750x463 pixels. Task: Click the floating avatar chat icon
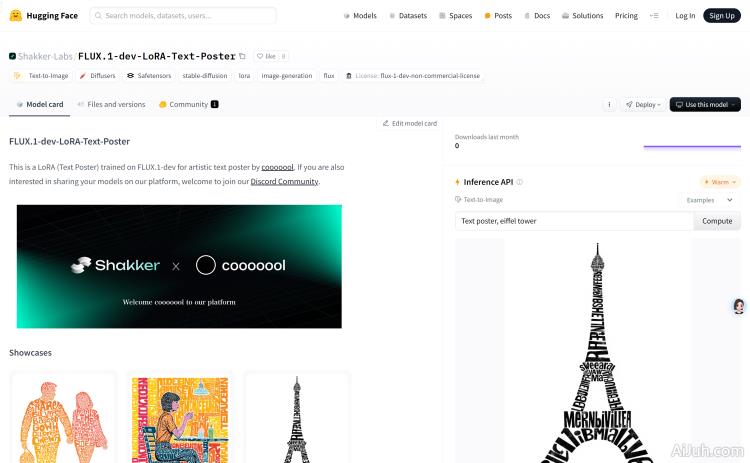pyautogui.click(x=739, y=306)
